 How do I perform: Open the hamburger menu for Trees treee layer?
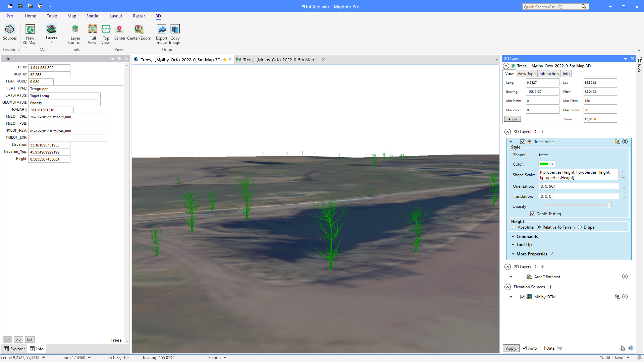(x=625, y=141)
